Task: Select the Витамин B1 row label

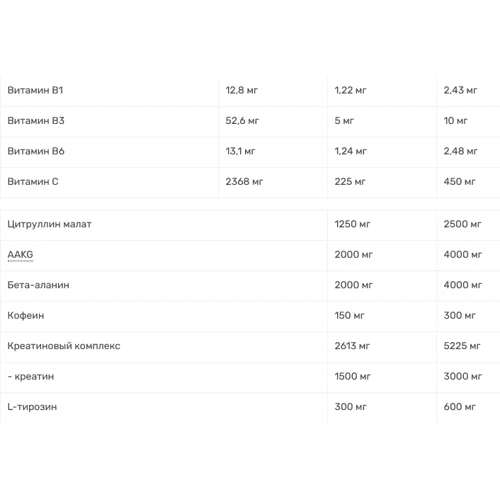Action: (35, 90)
